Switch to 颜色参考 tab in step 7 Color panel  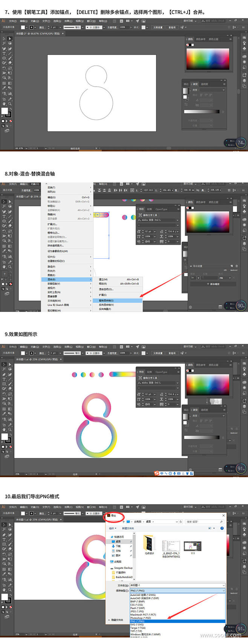coord(201,39)
